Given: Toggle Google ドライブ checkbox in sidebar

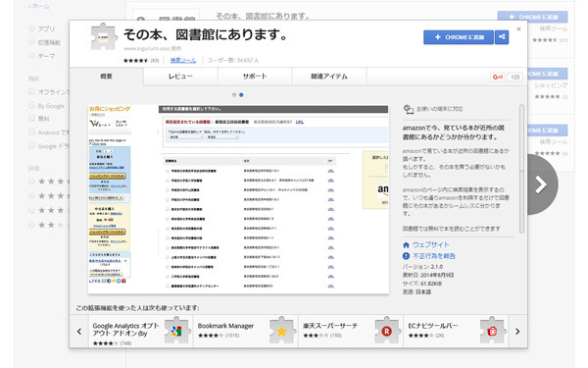Looking at the screenshot, I should click(x=31, y=145).
